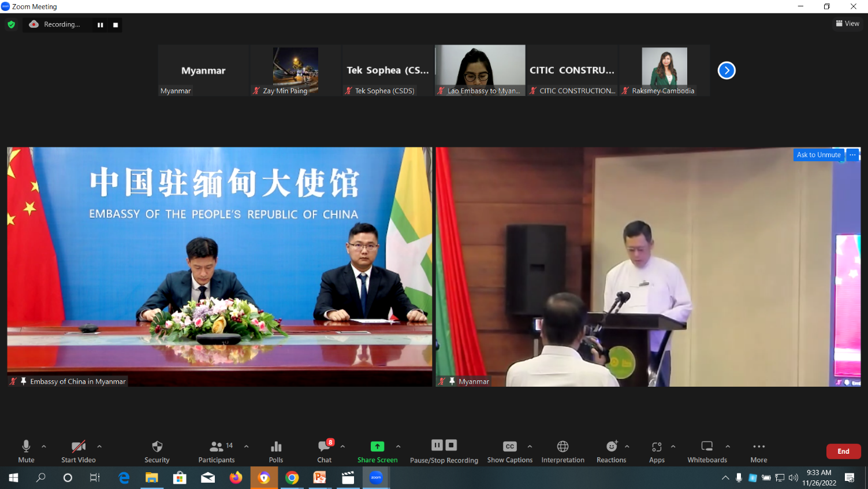The height and width of the screenshot is (489, 868).
Task: Expand video options arrow next to Start Video
Action: tap(99, 446)
